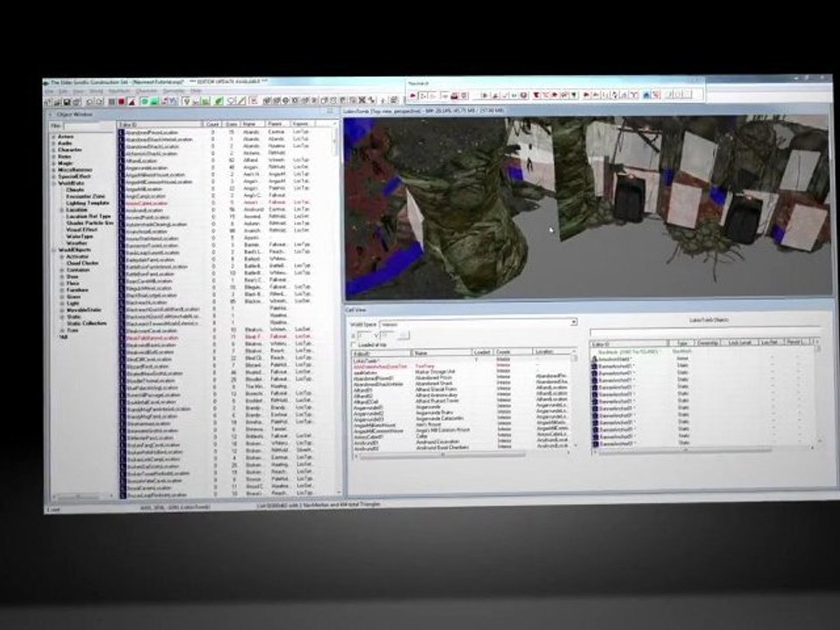Open the NavMesh menu
Image resolution: width=840 pixels, height=630 pixels.
click(x=119, y=92)
